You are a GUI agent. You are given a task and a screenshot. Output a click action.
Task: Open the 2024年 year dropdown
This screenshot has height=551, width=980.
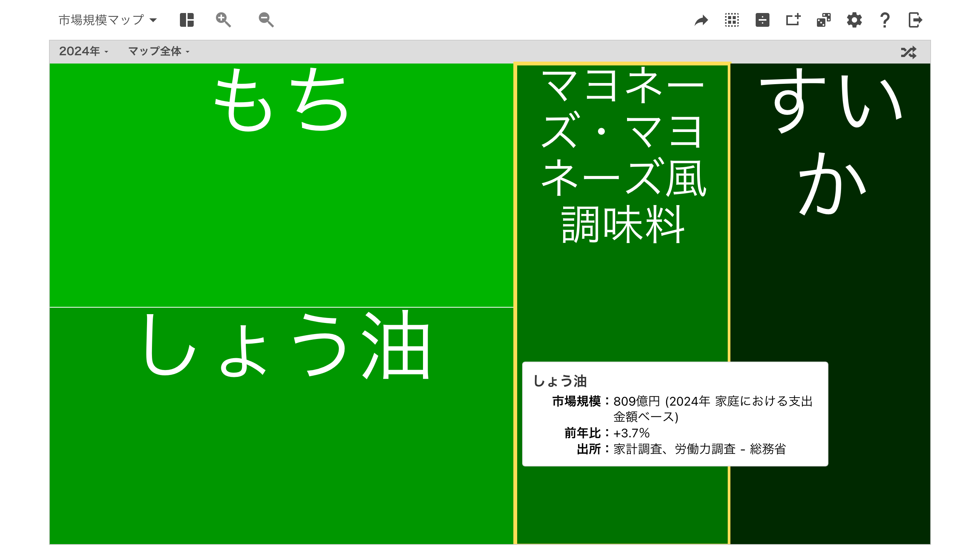tap(84, 51)
